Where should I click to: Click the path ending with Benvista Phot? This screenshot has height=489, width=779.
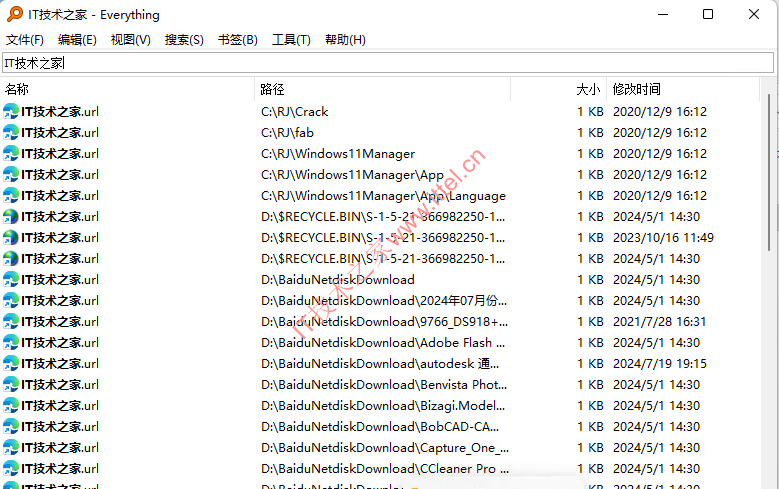coord(384,385)
